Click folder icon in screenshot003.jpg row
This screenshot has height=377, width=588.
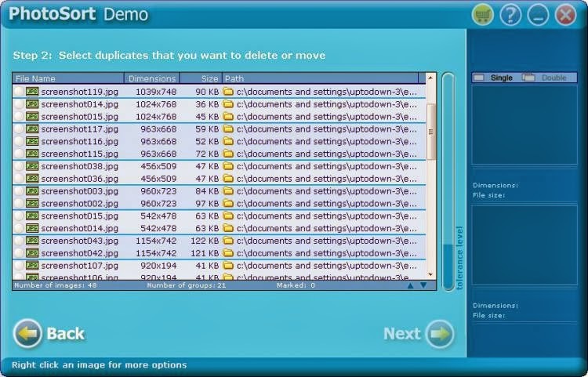tap(228, 190)
